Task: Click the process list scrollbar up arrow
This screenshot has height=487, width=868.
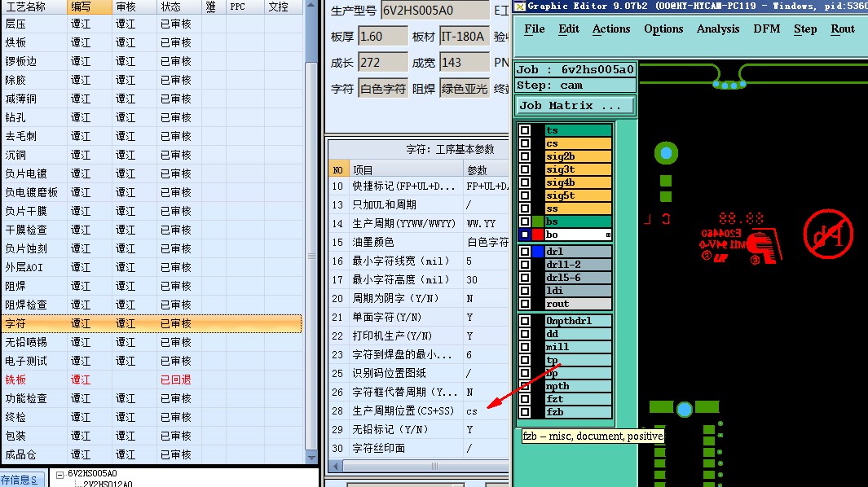Action: click(x=311, y=6)
